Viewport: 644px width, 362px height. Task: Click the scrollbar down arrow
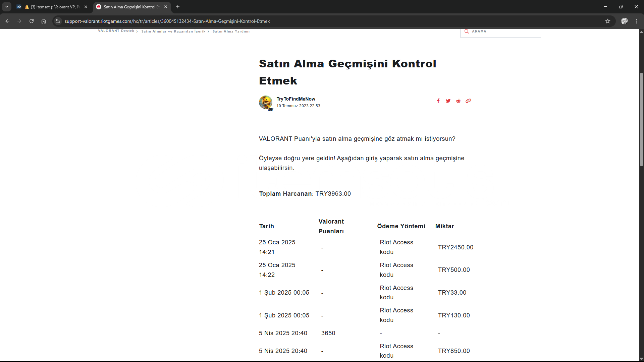point(641,359)
